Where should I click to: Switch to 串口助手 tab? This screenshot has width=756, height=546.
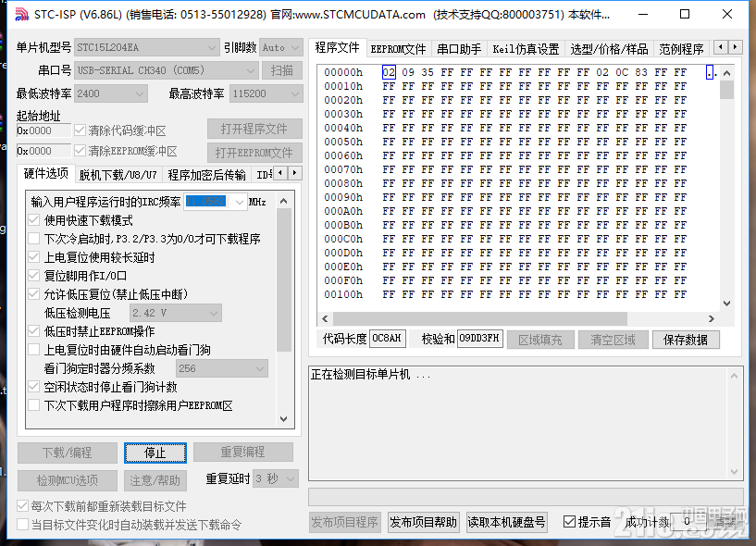(459, 49)
